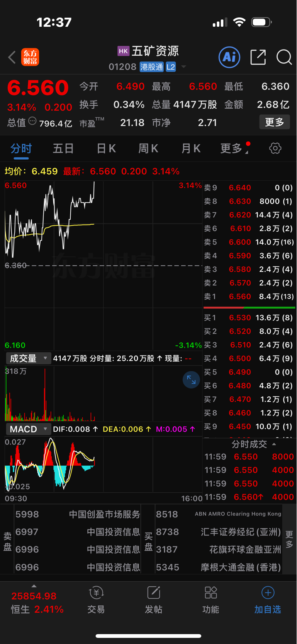Tap broker 5345 摩根大通金融(香港)
Screen dimensions: 297x644
coord(219,567)
